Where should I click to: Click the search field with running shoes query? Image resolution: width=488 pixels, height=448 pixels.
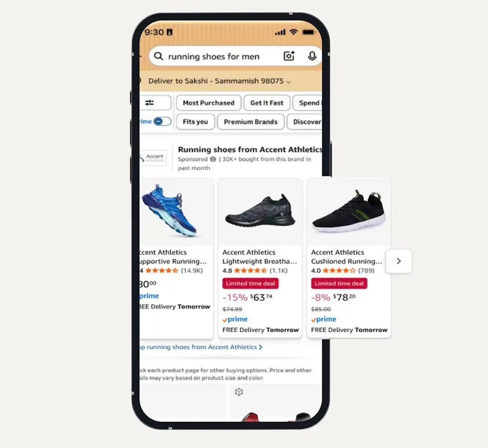(x=235, y=56)
